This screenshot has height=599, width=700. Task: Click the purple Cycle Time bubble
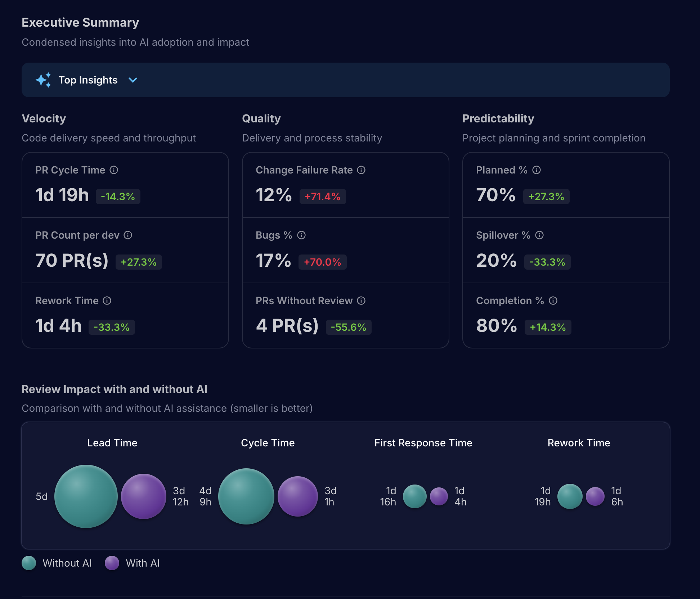click(x=297, y=496)
